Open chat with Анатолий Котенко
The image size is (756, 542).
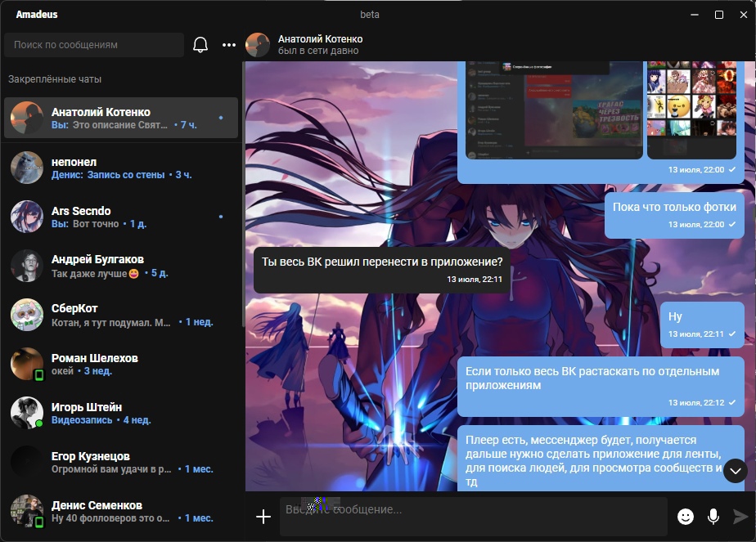coord(121,118)
